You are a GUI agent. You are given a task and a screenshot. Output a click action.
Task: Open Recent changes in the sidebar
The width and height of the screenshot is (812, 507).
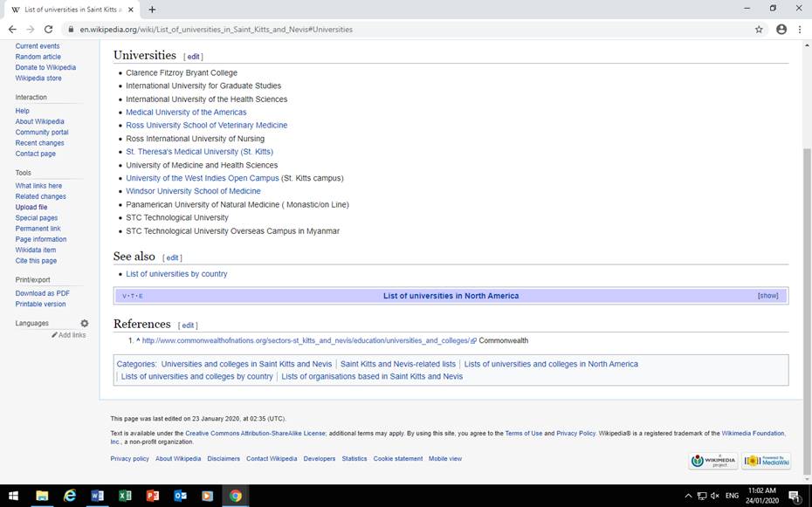tap(40, 143)
